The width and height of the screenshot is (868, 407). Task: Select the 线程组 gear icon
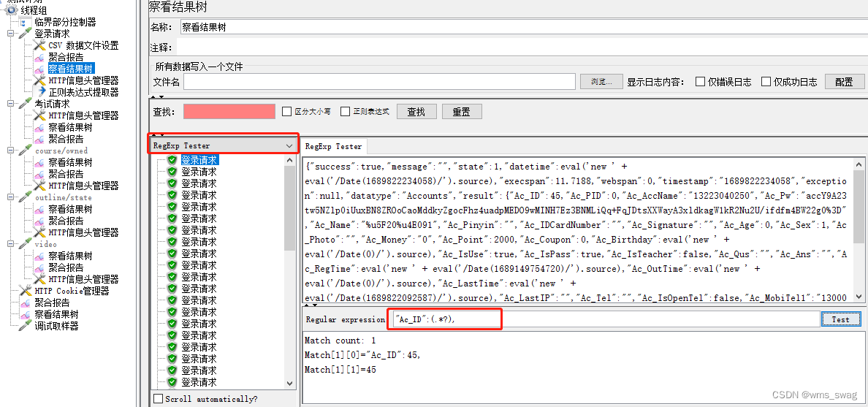click(11, 10)
